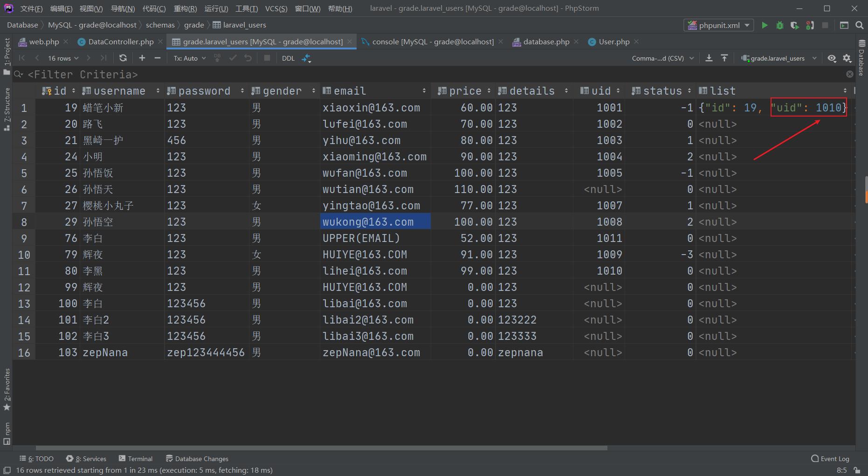Commit the transaction with the checkmark icon
Image resolution: width=868 pixels, height=476 pixels.
pyautogui.click(x=233, y=58)
